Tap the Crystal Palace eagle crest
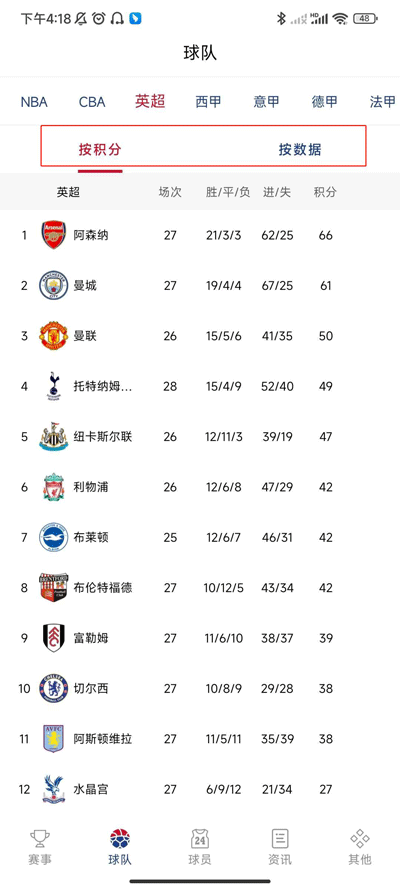This screenshot has width=400, height=889. [54, 789]
